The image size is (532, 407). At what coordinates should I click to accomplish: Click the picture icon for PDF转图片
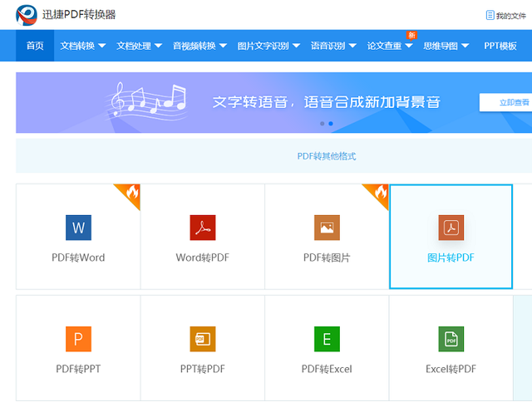click(x=327, y=228)
